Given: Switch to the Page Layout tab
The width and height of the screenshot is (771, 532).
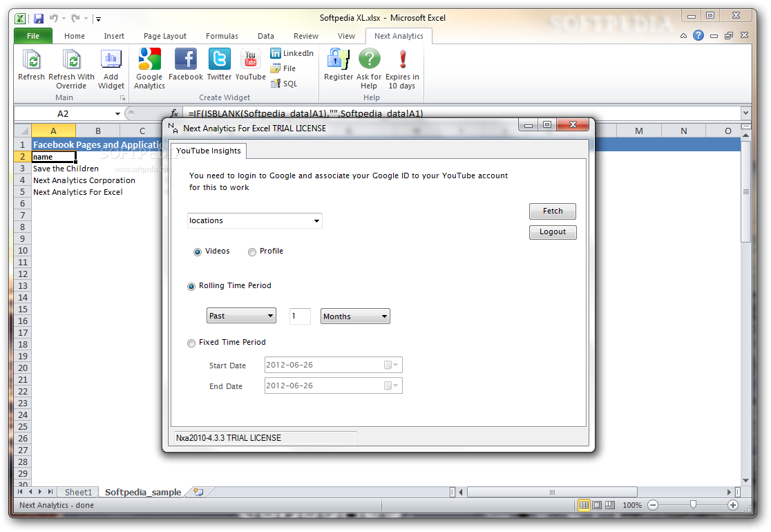Looking at the screenshot, I should pyautogui.click(x=164, y=36).
